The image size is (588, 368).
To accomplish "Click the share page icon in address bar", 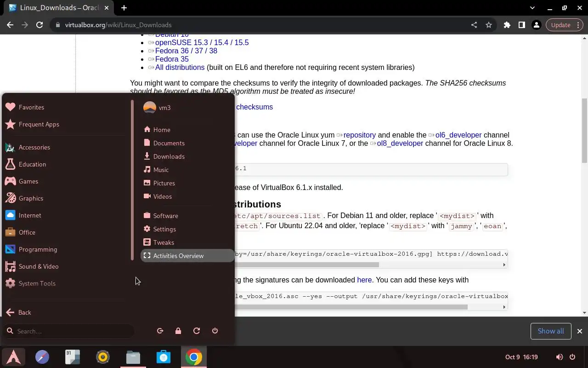I will tap(474, 25).
